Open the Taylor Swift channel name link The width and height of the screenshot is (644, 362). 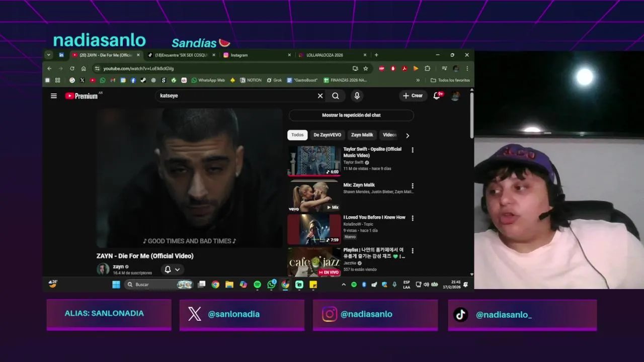353,162
